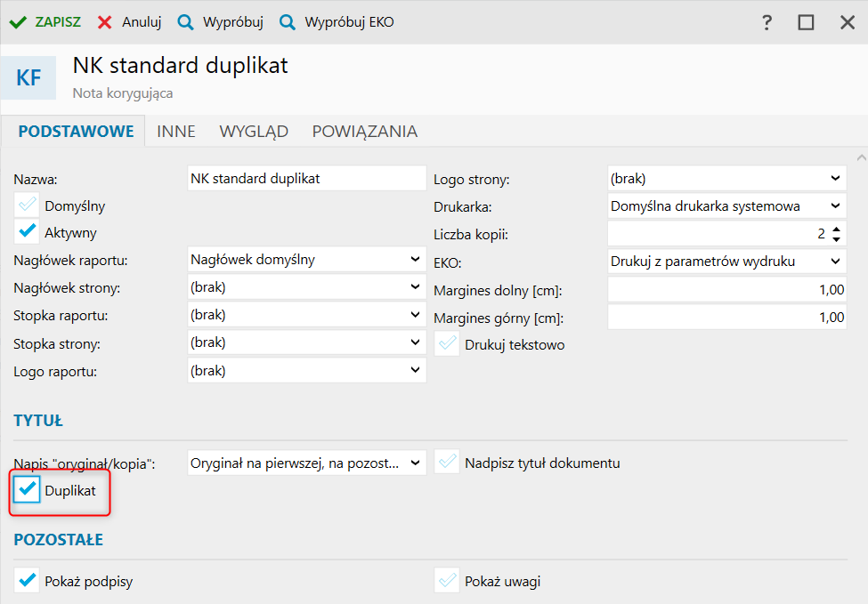Image resolution: width=868 pixels, height=604 pixels.
Task: Toggle the Duplikat checkbox
Action: click(x=28, y=489)
